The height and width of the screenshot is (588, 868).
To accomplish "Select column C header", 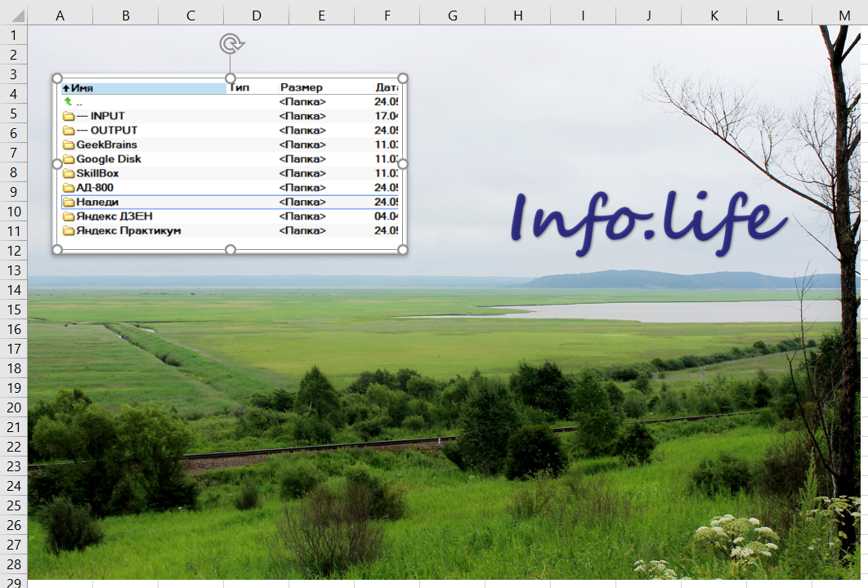I will click(191, 16).
